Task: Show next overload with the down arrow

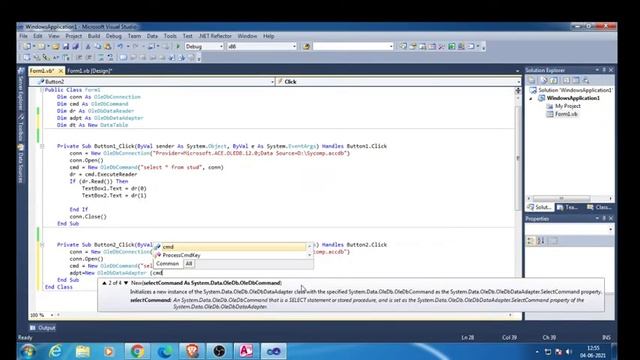Action: [126, 283]
